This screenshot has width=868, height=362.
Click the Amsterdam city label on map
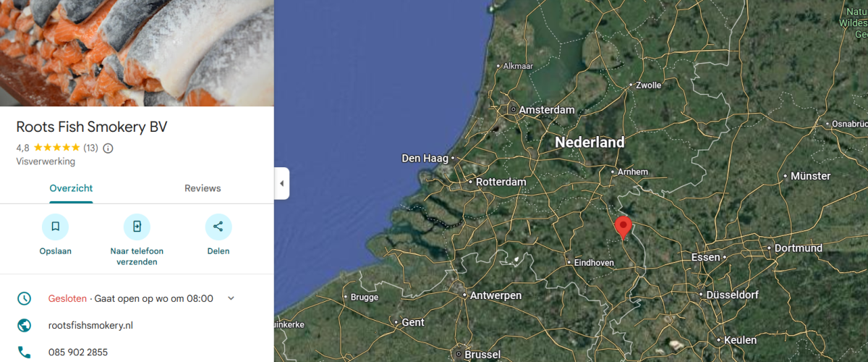tap(547, 110)
